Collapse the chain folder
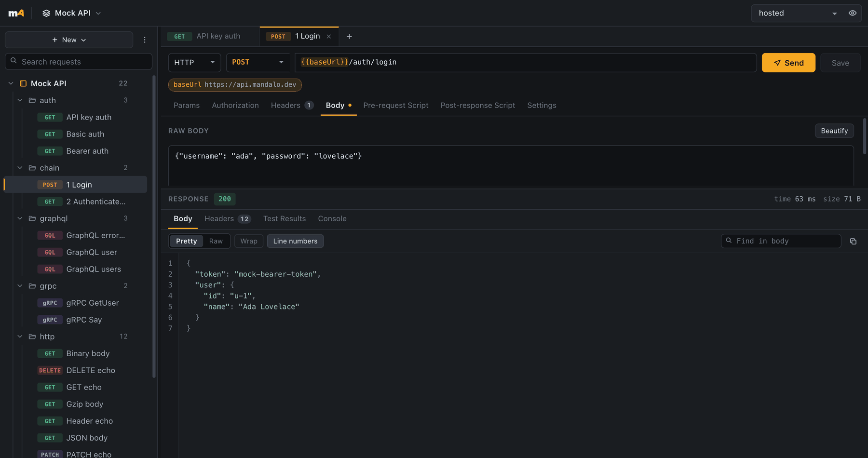The width and height of the screenshot is (868, 458). point(20,168)
